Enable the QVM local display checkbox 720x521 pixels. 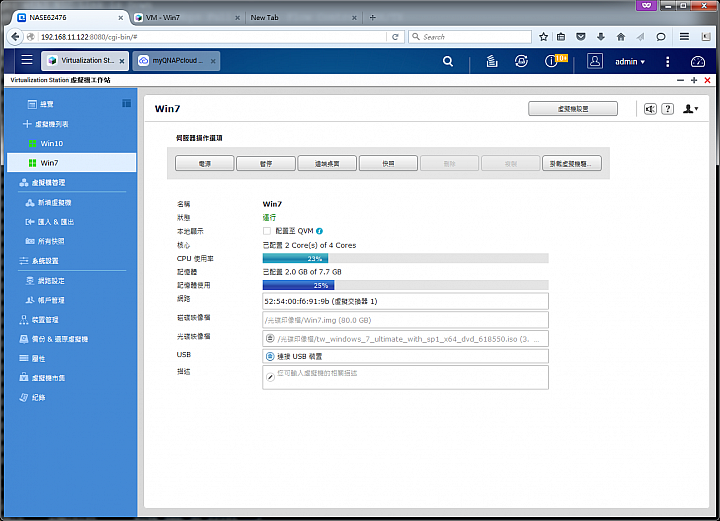[267, 231]
